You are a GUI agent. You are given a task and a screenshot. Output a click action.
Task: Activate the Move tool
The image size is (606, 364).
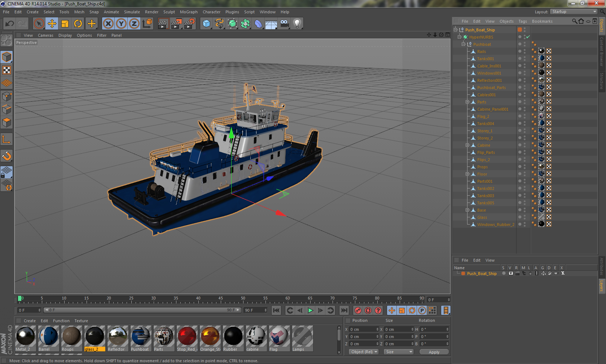(x=52, y=24)
